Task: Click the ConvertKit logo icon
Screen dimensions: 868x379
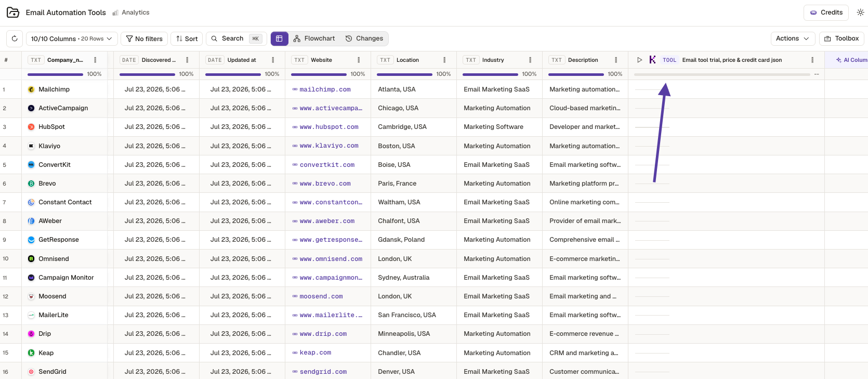Action: [x=31, y=165]
